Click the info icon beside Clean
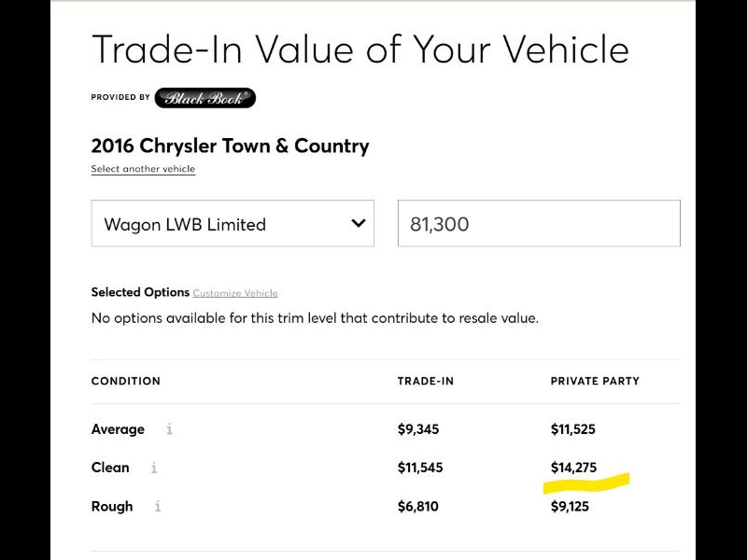The image size is (747, 560). point(154,468)
